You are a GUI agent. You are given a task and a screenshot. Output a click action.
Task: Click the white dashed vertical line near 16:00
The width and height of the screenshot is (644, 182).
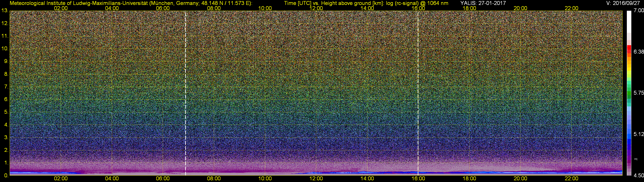(418, 92)
